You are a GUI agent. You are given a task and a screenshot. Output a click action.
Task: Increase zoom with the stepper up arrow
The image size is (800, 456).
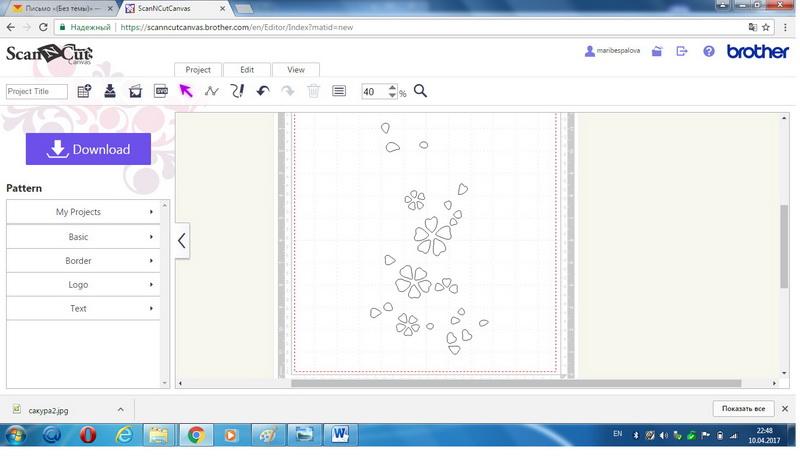(392, 88)
